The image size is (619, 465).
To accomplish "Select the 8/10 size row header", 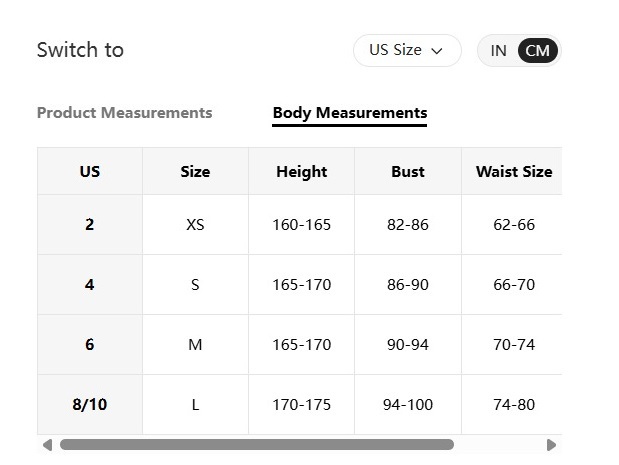I will point(90,405).
